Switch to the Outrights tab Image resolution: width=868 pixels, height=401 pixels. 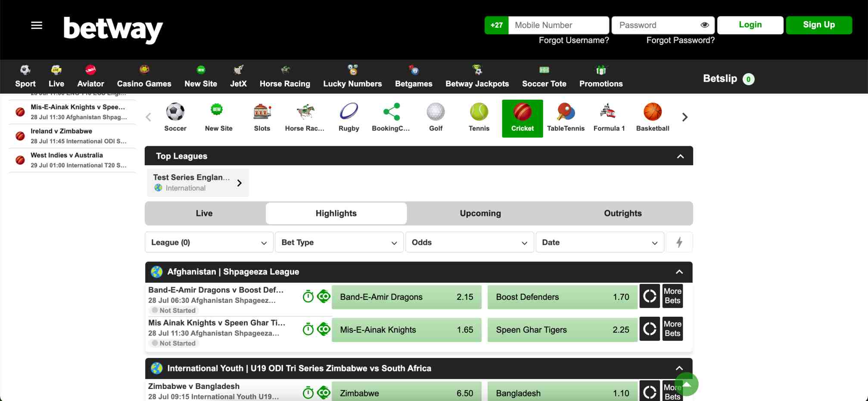(622, 213)
